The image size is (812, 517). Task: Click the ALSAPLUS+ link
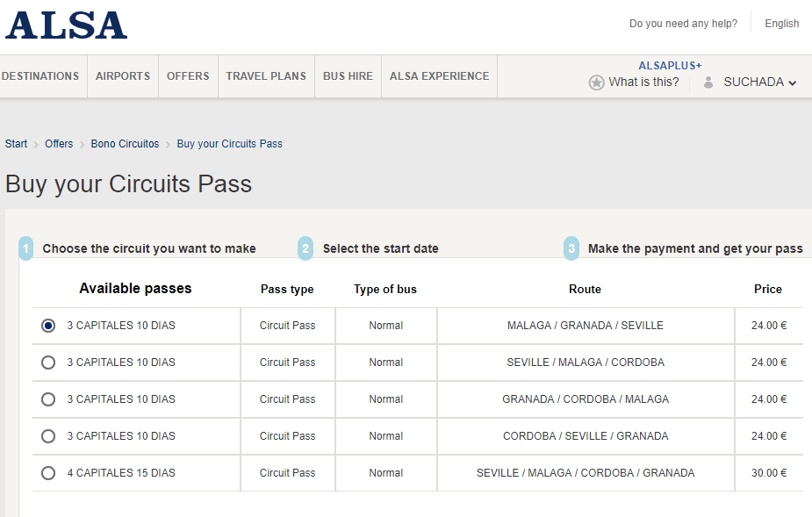670,66
